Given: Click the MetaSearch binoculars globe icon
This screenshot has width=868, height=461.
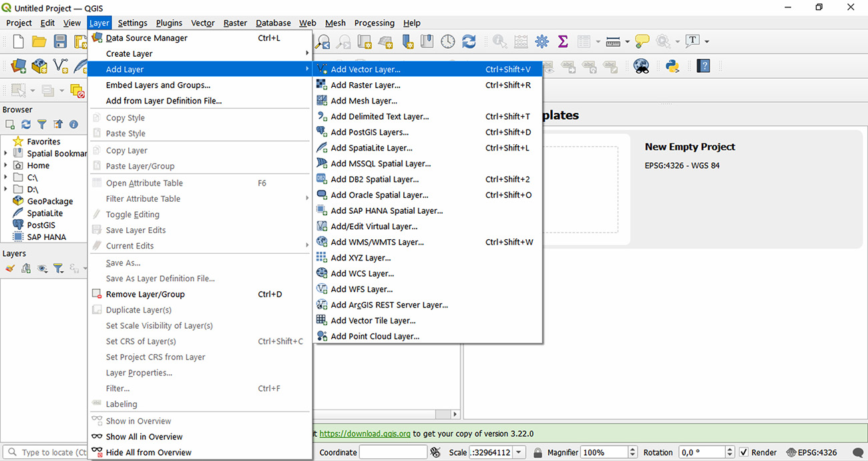Looking at the screenshot, I should [x=641, y=66].
